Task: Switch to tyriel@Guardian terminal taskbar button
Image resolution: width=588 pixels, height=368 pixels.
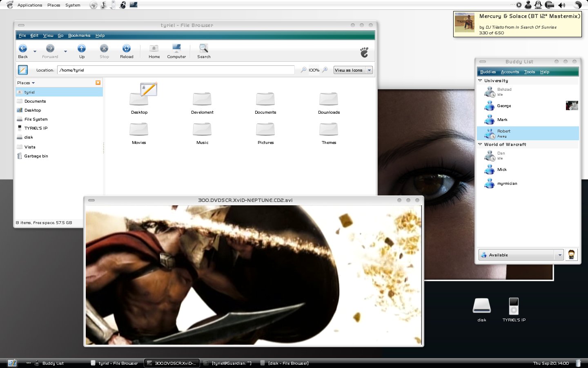Action: (x=228, y=363)
